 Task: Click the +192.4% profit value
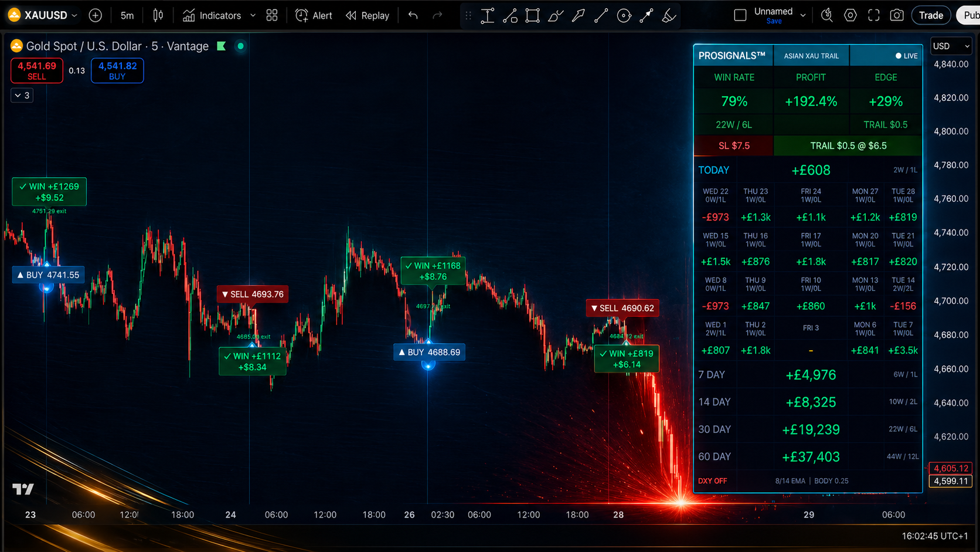pos(811,101)
